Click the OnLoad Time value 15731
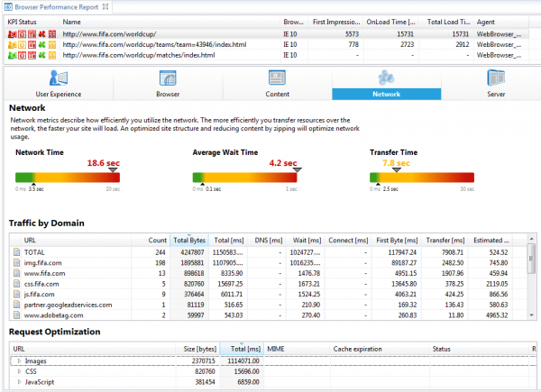 point(405,34)
